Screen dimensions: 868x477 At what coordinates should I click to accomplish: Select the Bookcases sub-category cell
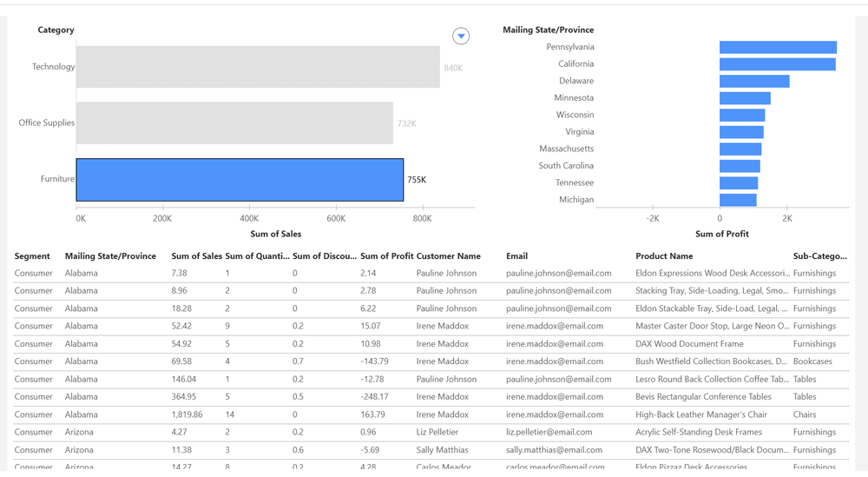point(812,361)
